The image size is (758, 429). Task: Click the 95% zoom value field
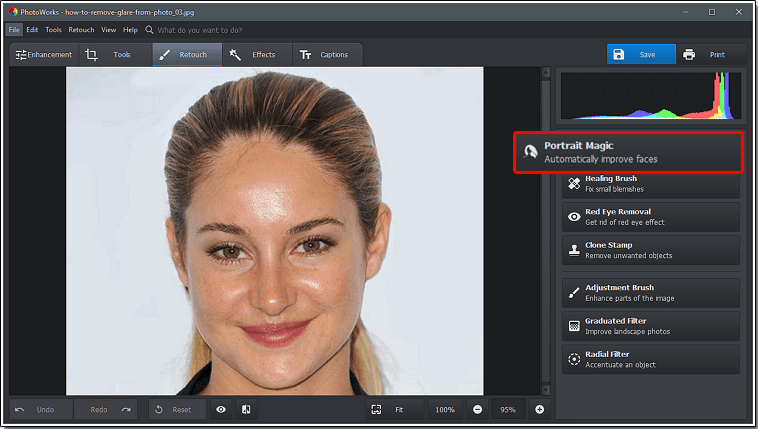[x=508, y=410]
